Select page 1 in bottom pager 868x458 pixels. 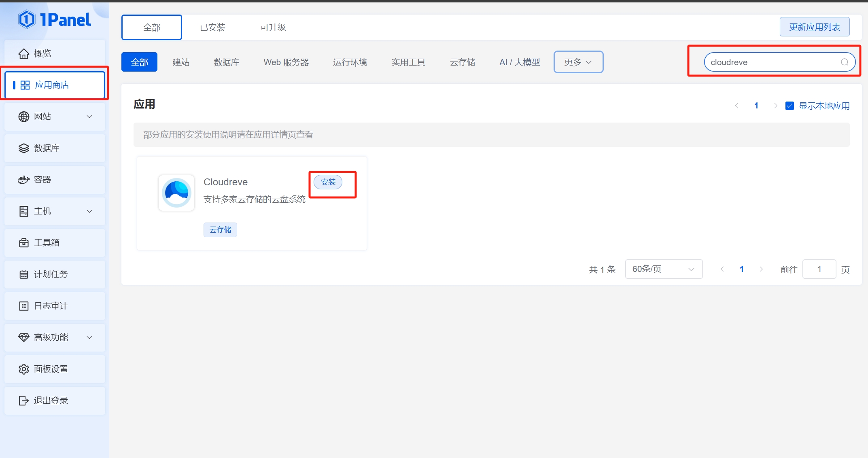[741, 269]
